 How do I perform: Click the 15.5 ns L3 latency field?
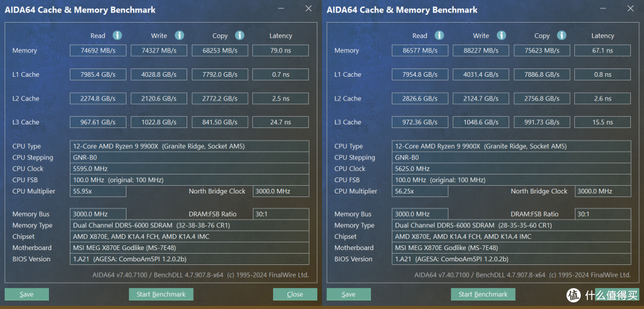click(x=602, y=122)
